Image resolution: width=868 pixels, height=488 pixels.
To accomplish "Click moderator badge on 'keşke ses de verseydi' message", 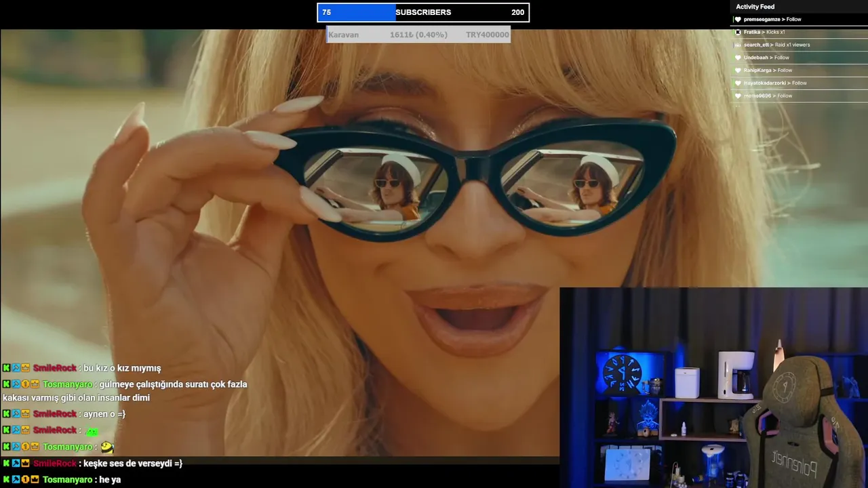I will (16, 463).
